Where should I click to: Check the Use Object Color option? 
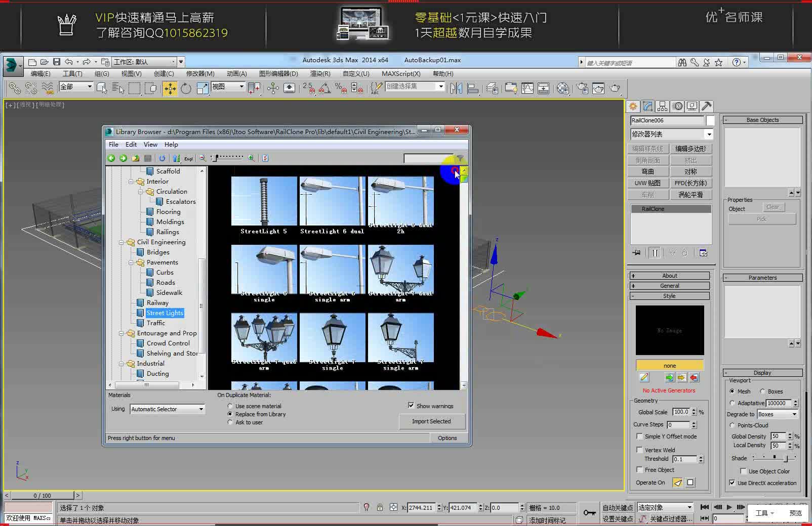743,471
